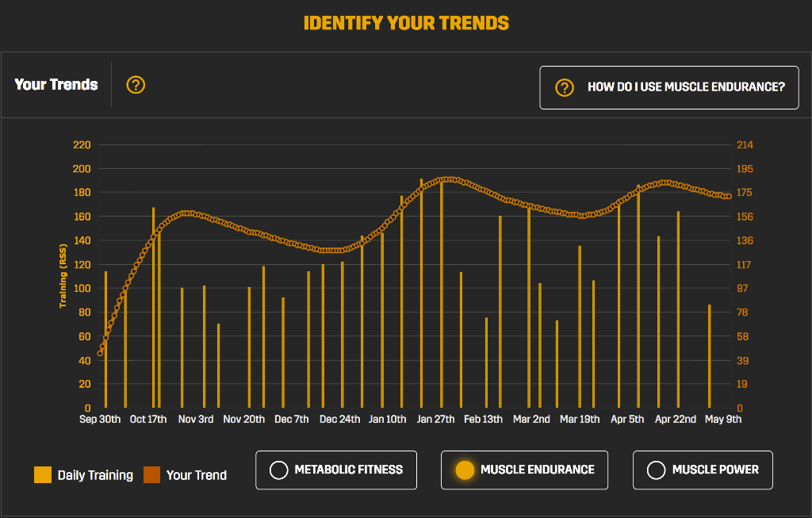Screen dimensions: 812x518
Task: Click the circle icon on Metabolic Fitness button
Action: tap(278, 470)
